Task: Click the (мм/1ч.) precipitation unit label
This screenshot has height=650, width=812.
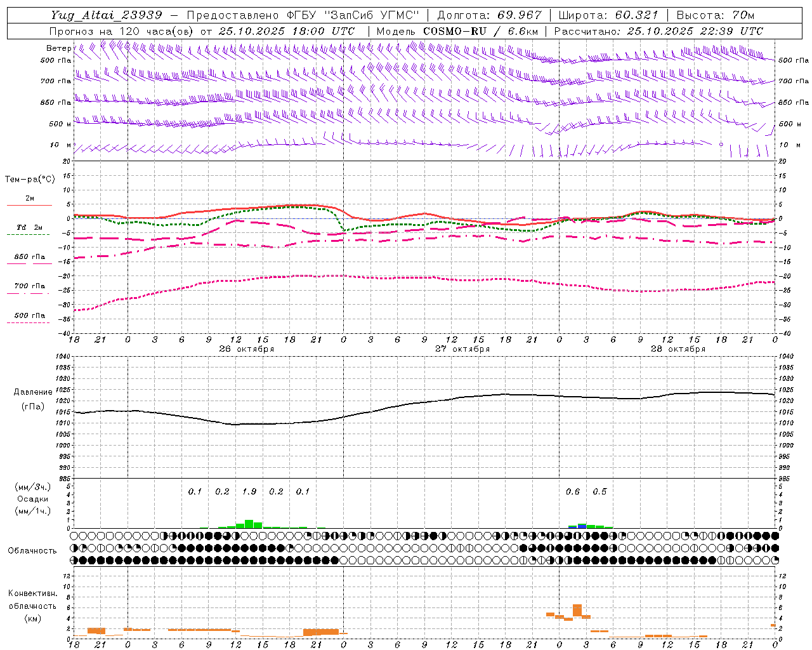Action: (x=33, y=511)
